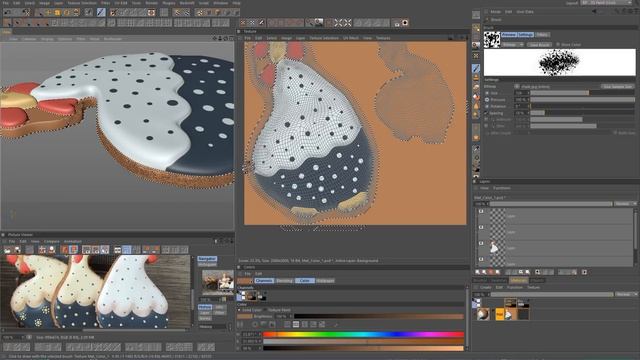Click the save image icon in Picture Viewer toolbar
Viewport: 640px width, 360px height.
point(18,249)
